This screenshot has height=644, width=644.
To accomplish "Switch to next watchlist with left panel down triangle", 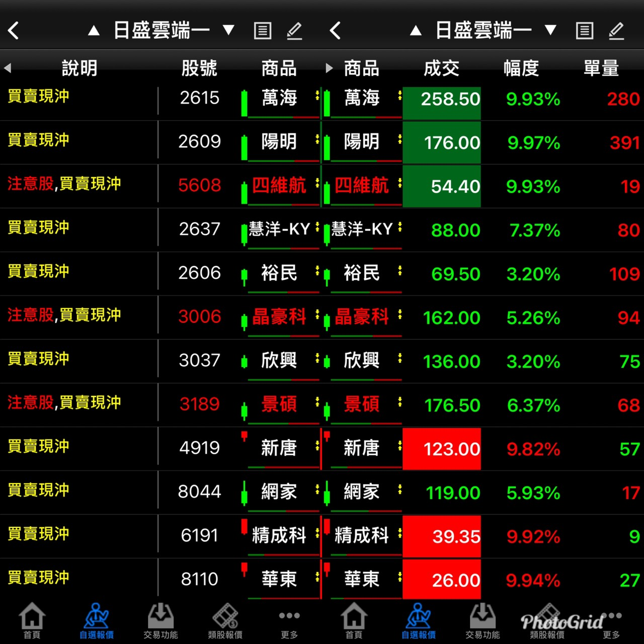I will tap(229, 30).
